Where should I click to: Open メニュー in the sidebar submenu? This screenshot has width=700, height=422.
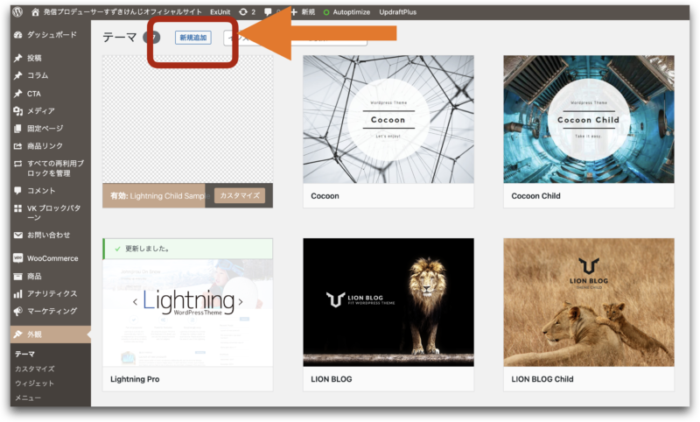point(28,397)
